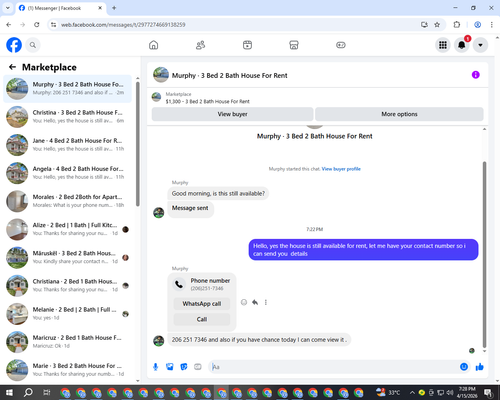Open the Watch video icon in top navigation
The height and width of the screenshot is (400, 500).
click(247, 45)
